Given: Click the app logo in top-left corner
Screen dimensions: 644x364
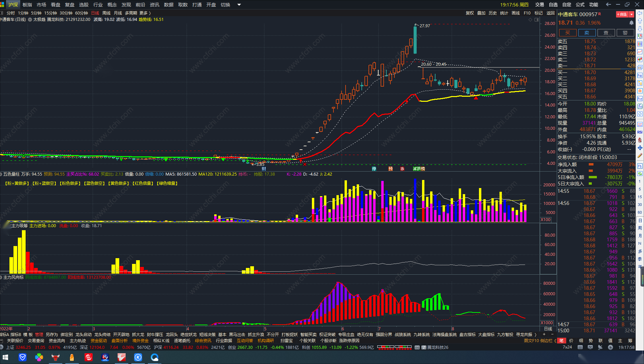Looking at the screenshot, I should [x=3, y=4].
